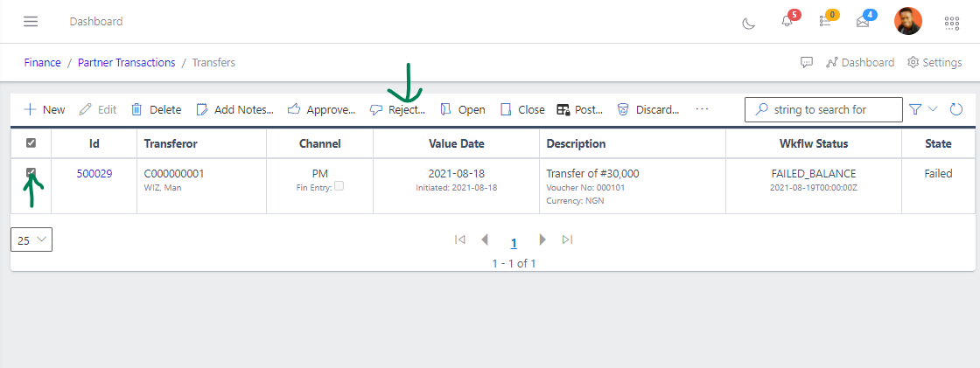Click the Post toolbar button
This screenshot has width=980, height=368.
coord(580,109)
